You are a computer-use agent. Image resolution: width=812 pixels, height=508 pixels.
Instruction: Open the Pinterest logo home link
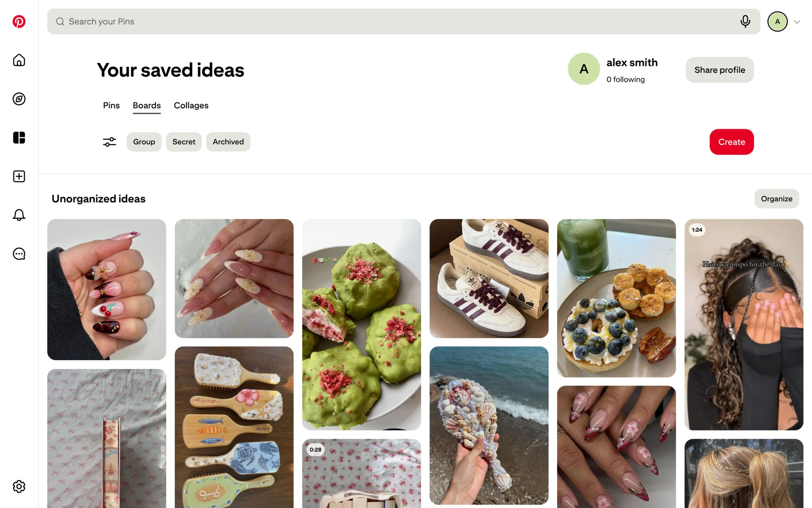tap(19, 22)
